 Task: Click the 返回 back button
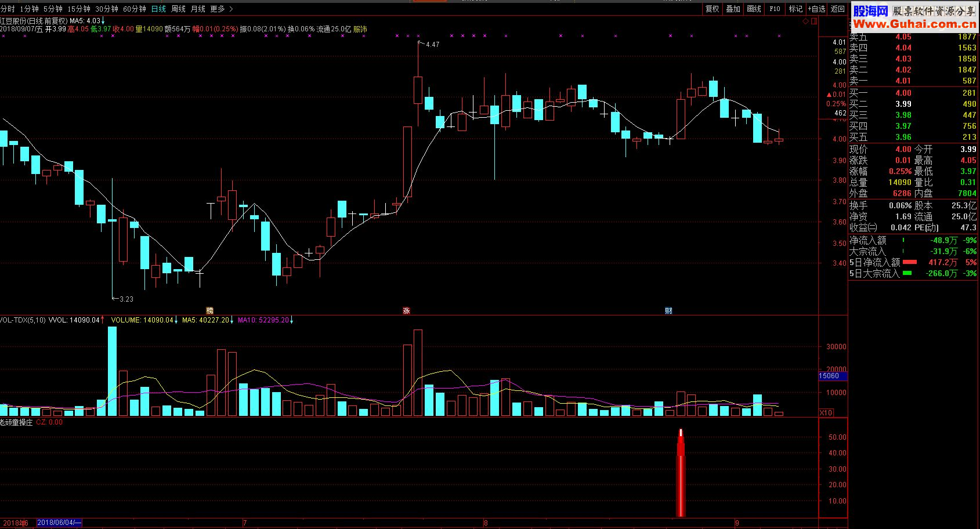click(x=838, y=9)
